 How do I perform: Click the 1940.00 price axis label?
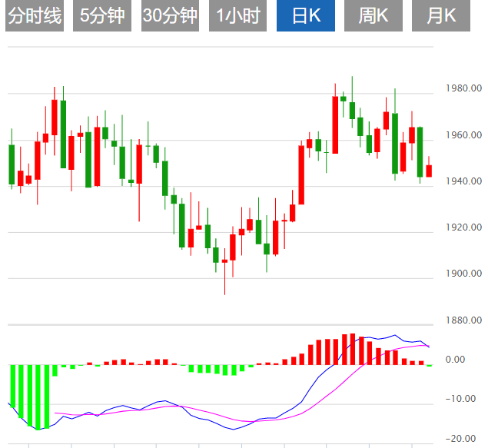[463, 181]
